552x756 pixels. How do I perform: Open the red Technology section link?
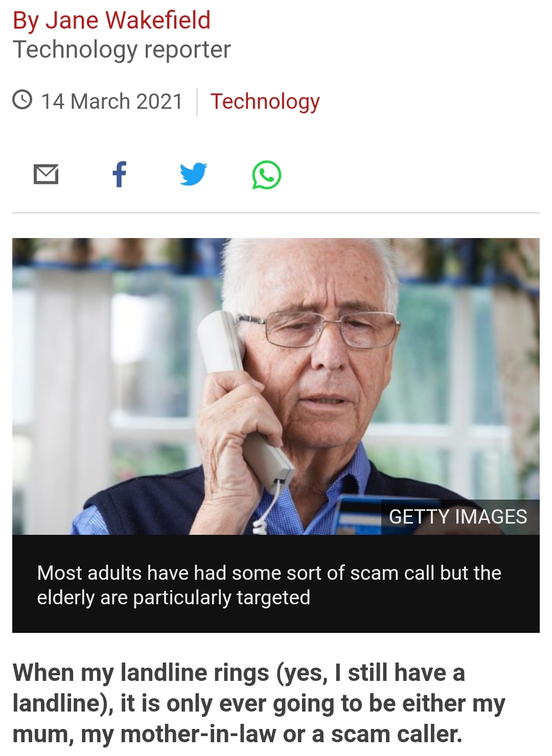[265, 102]
